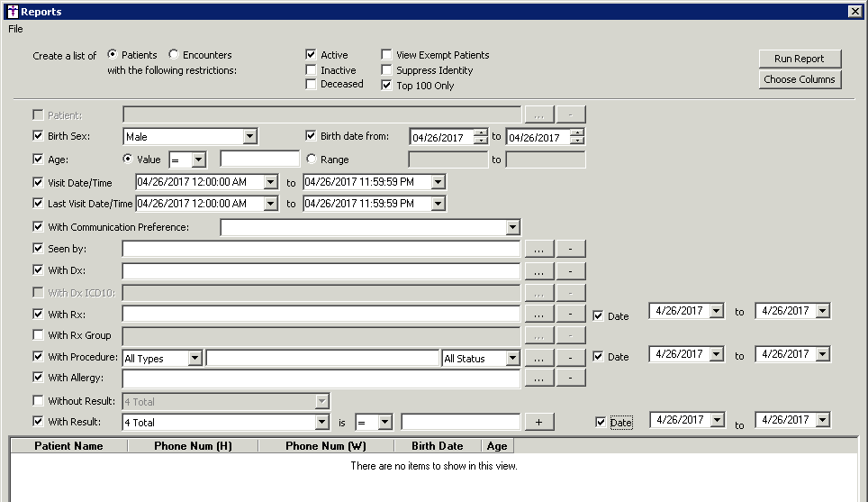The height and width of the screenshot is (502, 868).
Task: Click the With Allergy browse button
Action: [539, 379]
